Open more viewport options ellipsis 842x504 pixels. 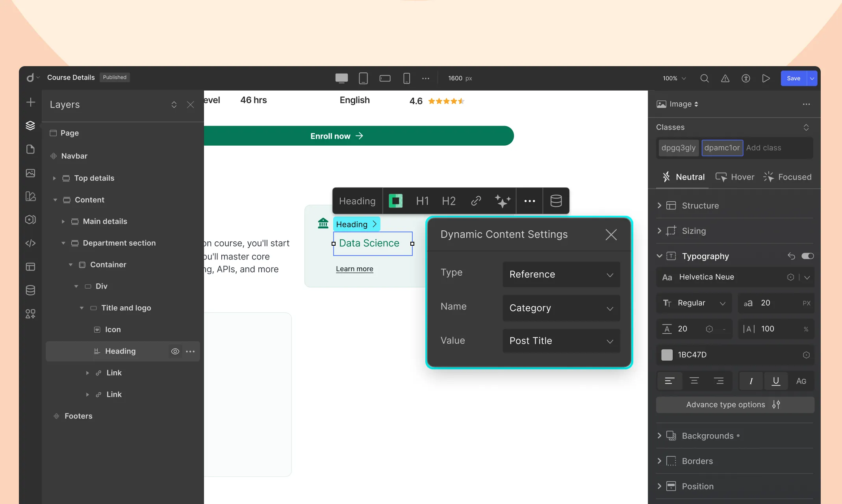click(426, 78)
